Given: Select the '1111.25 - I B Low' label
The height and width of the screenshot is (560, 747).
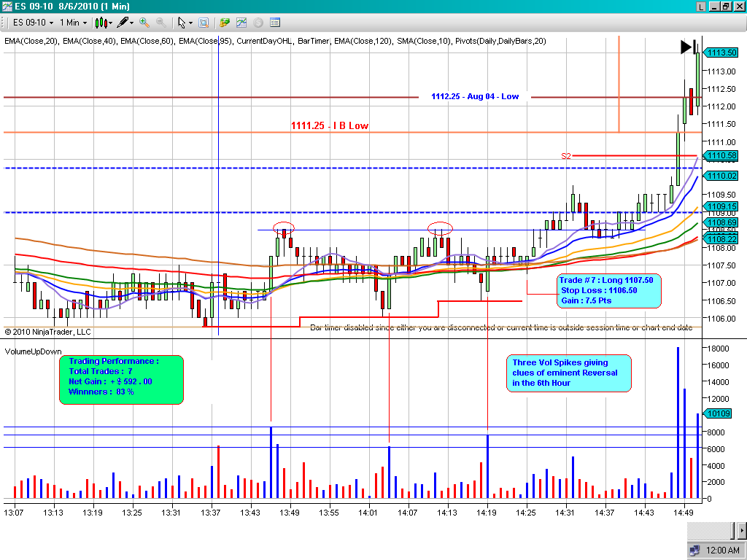Looking at the screenshot, I should click(330, 125).
